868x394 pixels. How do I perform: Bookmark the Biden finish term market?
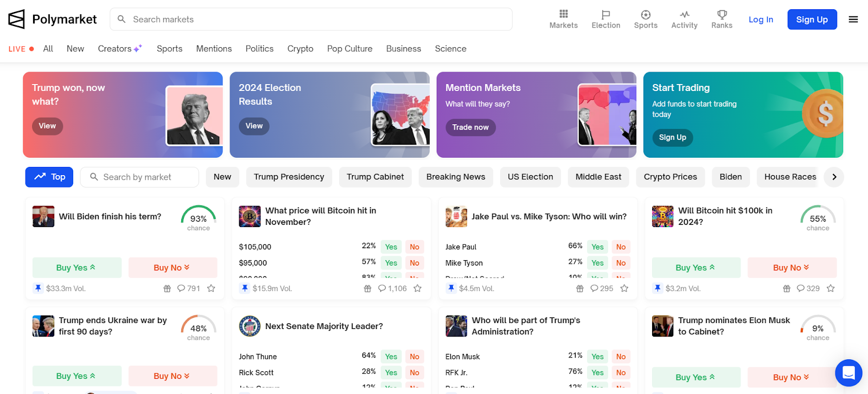tap(211, 288)
